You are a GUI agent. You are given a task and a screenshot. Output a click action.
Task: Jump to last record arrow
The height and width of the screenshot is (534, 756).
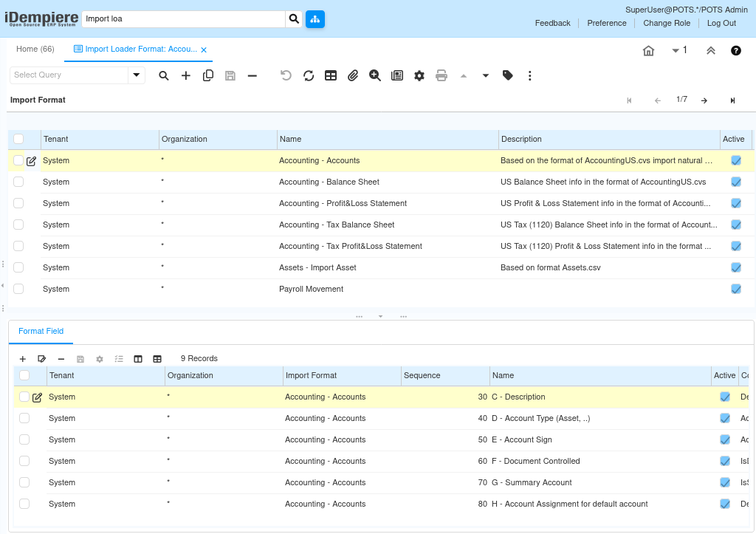click(732, 100)
